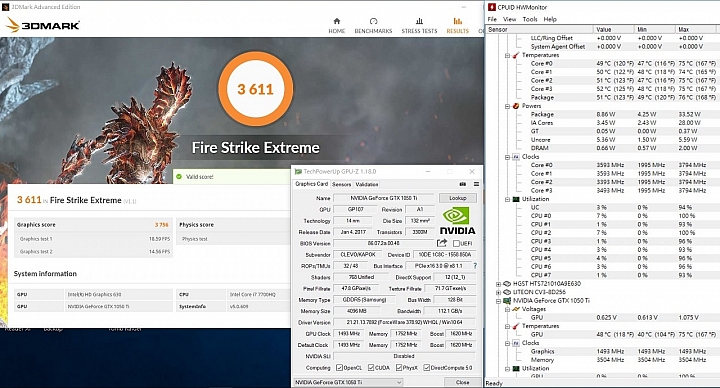Open the GPU selection dropdown in GPU-Z
This screenshot has height=388, width=720.
(348, 382)
